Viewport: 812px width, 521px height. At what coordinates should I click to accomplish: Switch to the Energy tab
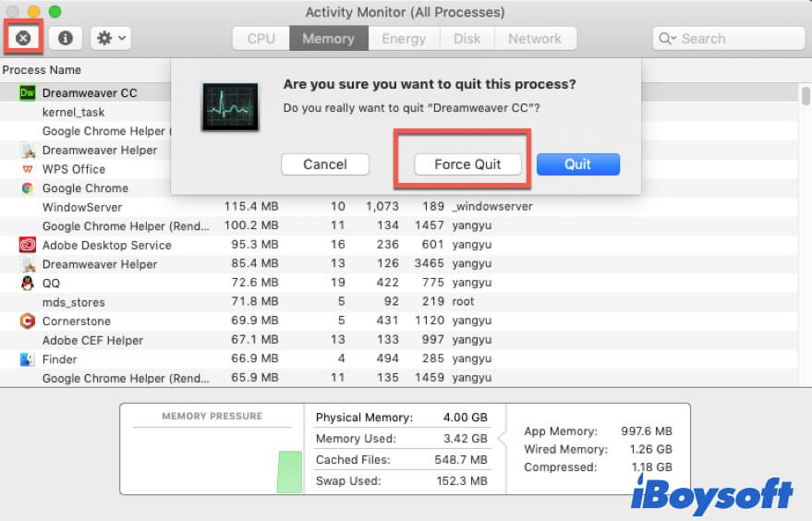coord(404,39)
